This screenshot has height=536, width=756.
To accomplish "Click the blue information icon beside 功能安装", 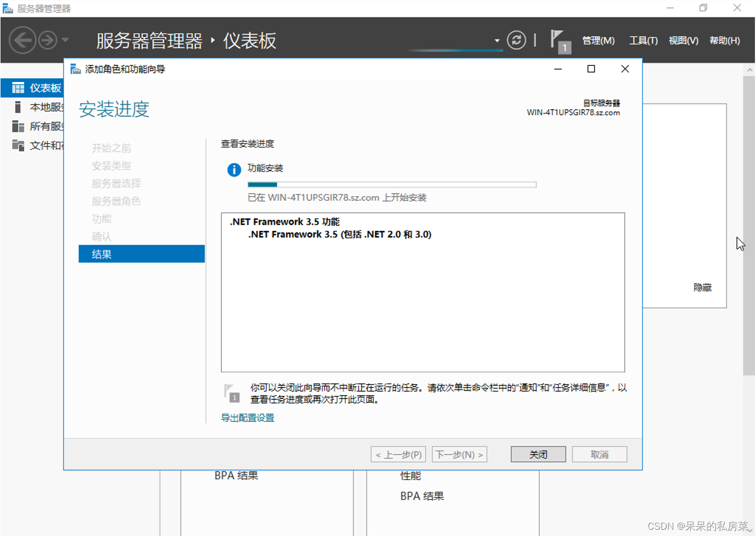I will pos(234,170).
